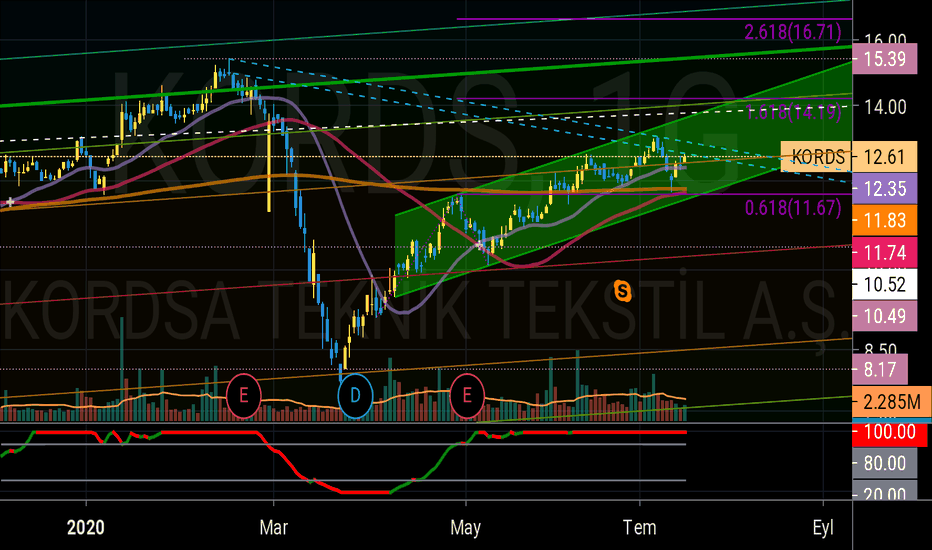Viewport: 932px width, 550px height.
Task: Click the 80.00 indicator scale label
Action: click(x=884, y=463)
